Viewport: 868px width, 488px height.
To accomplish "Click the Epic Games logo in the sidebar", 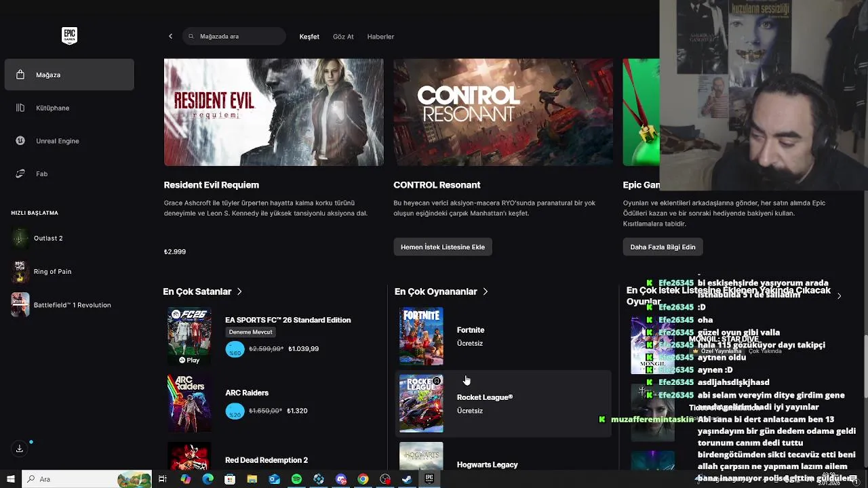I will click(69, 36).
